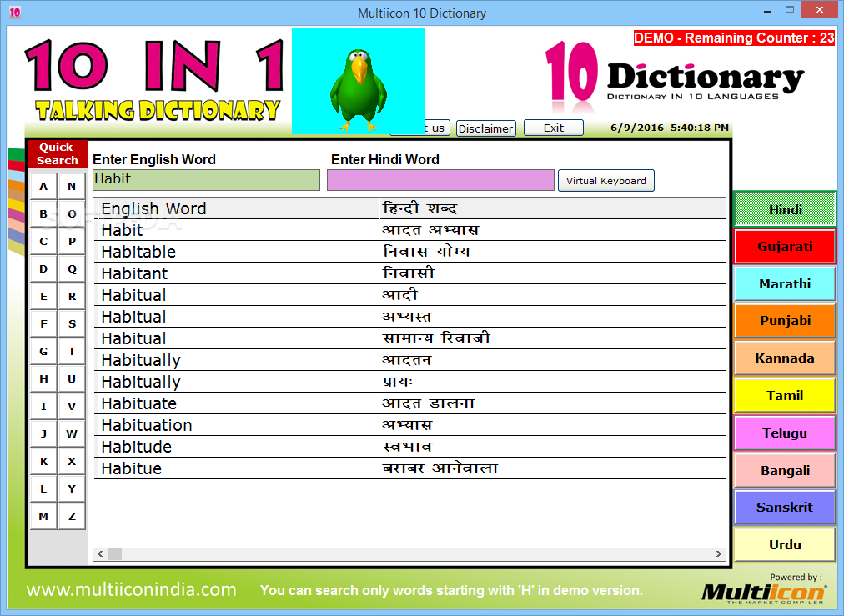Click the app icon in the title bar
Viewport: 844px width, 616px height.
pyautogui.click(x=14, y=12)
